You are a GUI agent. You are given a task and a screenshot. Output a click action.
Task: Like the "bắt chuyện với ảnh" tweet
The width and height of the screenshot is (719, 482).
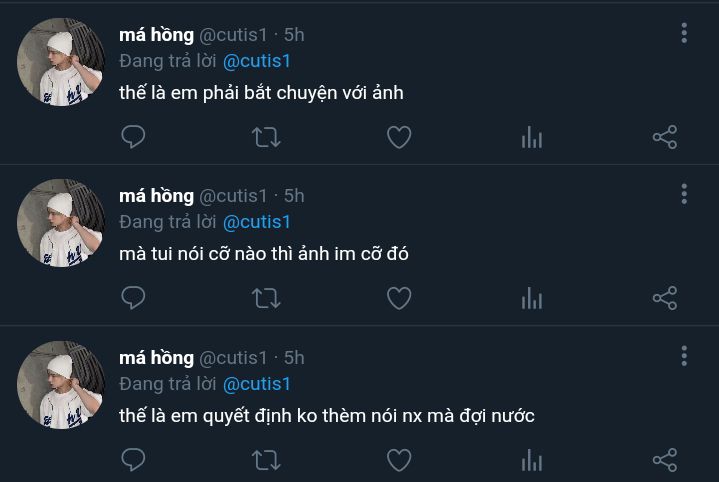[399, 137]
